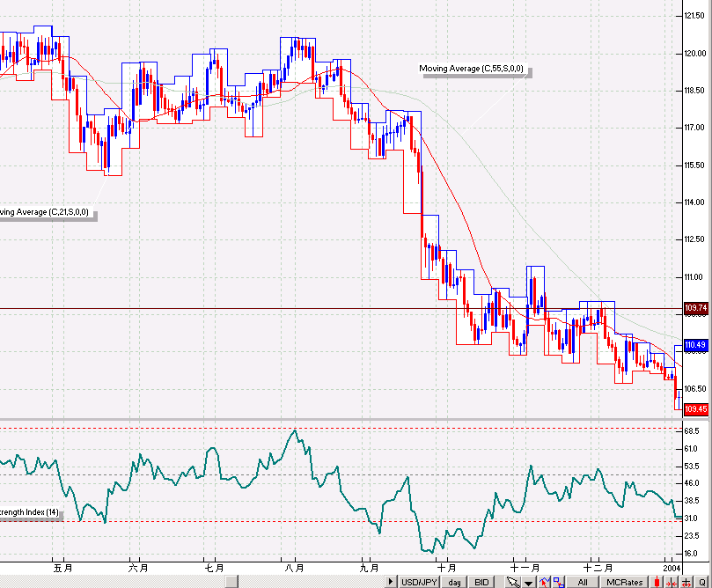
Task: Open the USD/JPY symbol selector
Action: click(x=419, y=582)
